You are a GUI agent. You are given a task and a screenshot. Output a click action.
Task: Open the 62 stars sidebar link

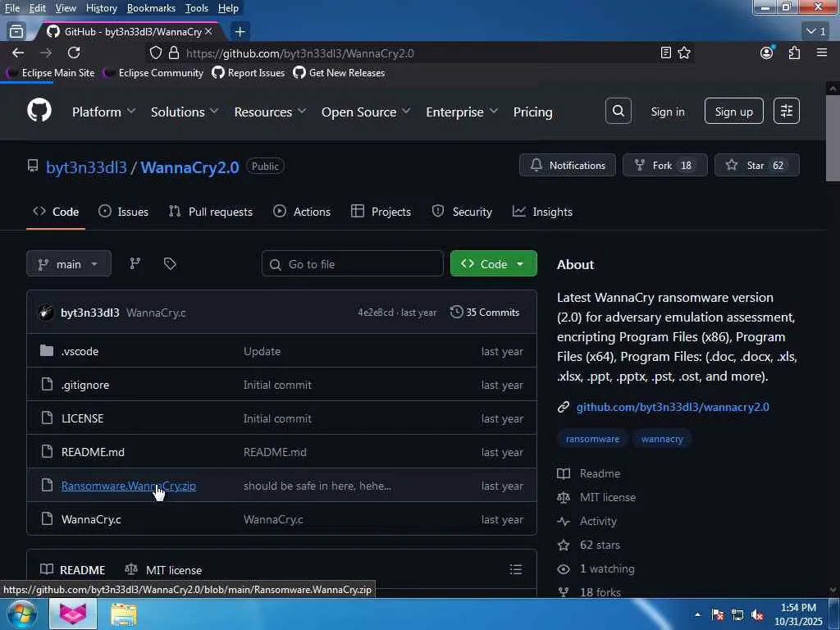tap(600, 546)
